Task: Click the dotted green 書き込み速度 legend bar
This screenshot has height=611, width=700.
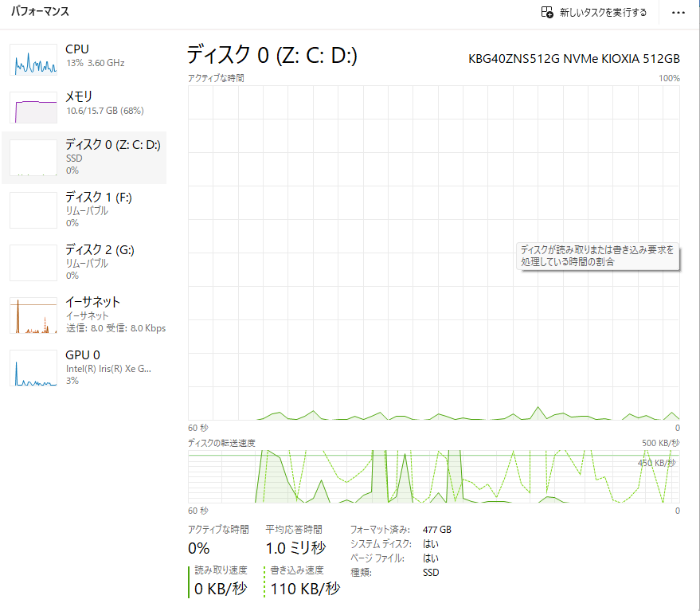Action: click(265, 581)
